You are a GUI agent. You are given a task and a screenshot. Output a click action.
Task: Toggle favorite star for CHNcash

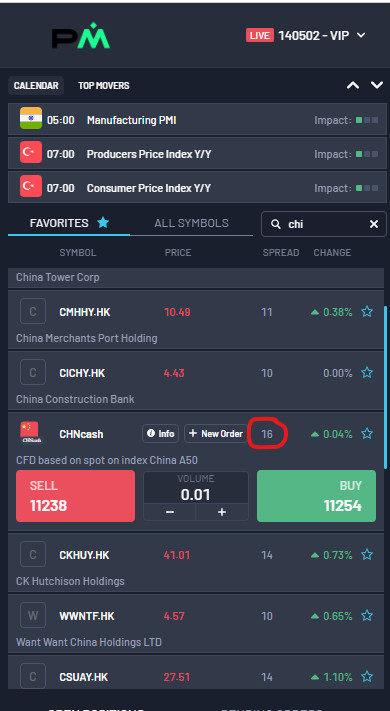click(367, 434)
